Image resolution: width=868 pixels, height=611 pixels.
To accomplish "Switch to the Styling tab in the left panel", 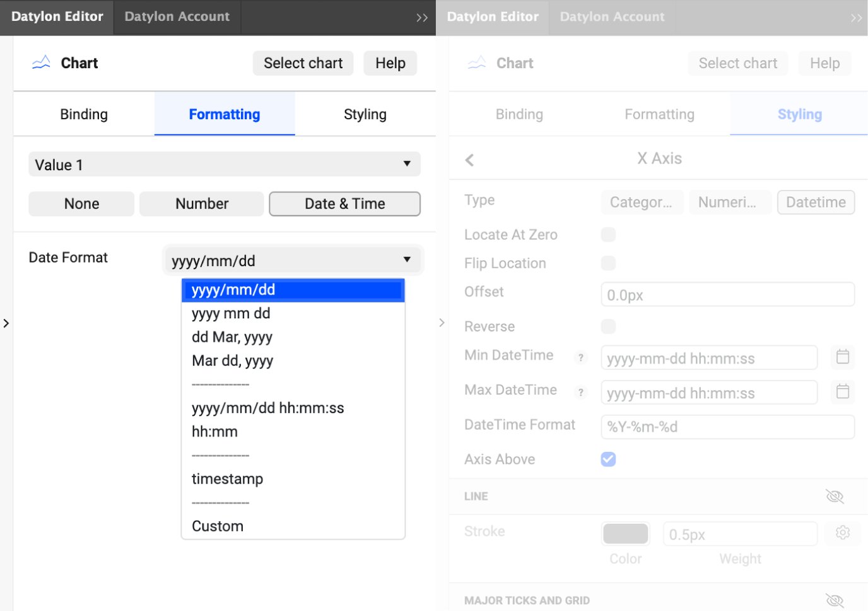I will coord(365,114).
